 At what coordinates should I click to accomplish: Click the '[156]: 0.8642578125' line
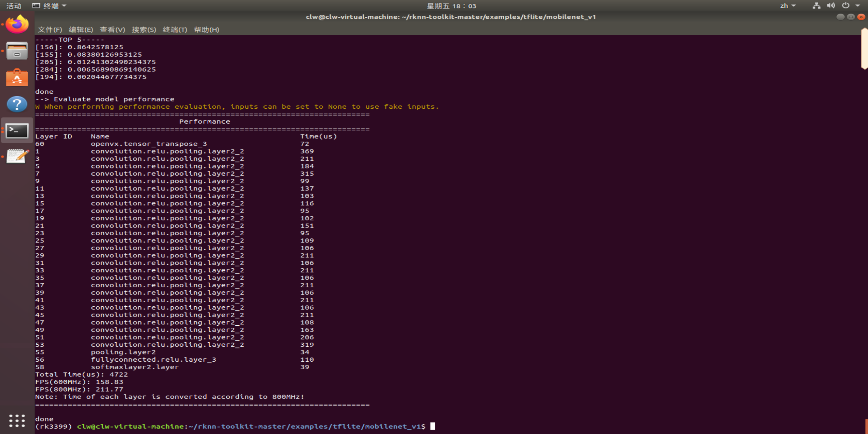pyautogui.click(x=79, y=47)
